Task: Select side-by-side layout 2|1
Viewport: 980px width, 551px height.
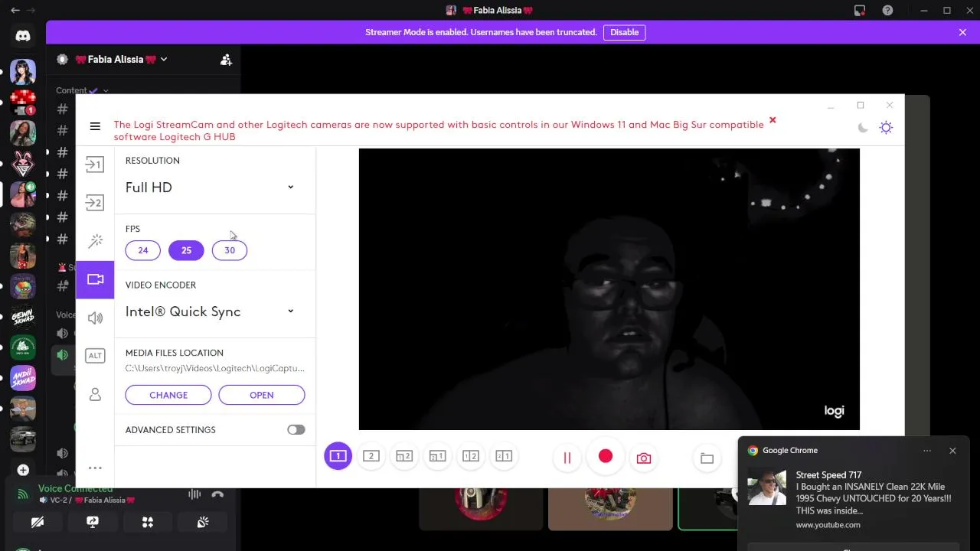Action: click(504, 456)
